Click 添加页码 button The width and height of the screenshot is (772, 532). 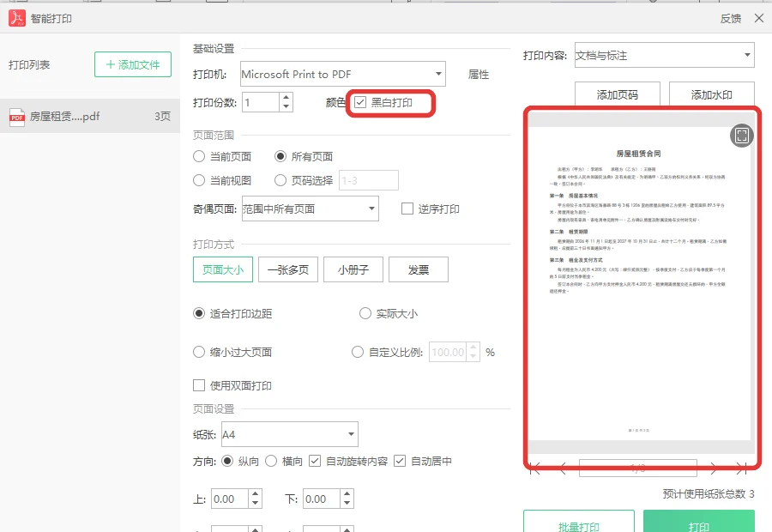[618, 94]
